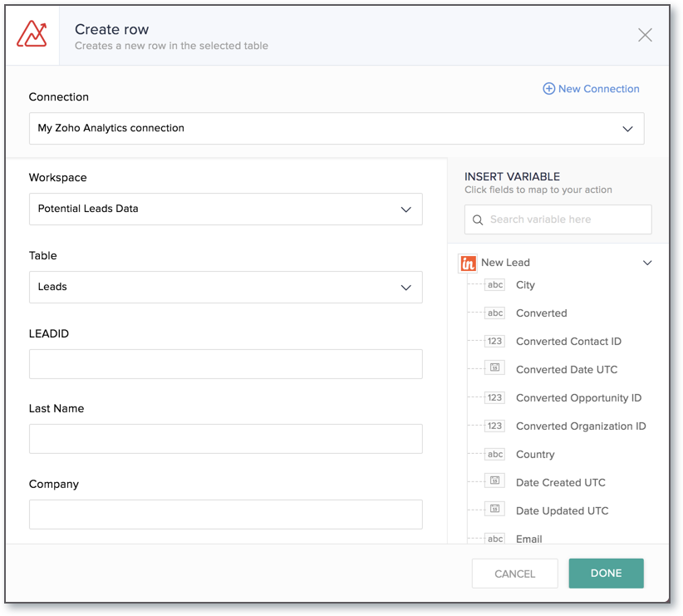The width and height of the screenshot is (683, 616).
Task: Click the DONE button
Action: [x=606, y=573]
